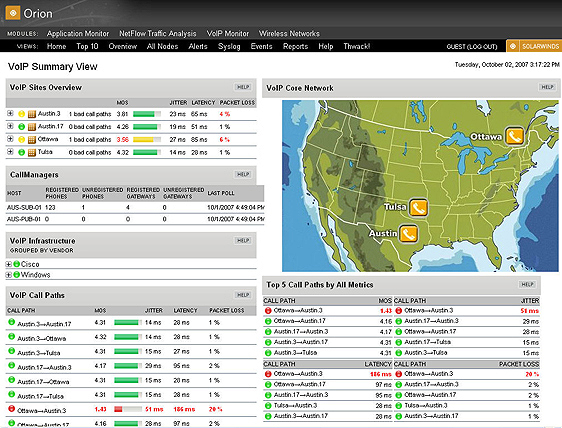Open the All Nodes view
The width and height of the screenshot is (562, 428).
click(x=162, y=46)
